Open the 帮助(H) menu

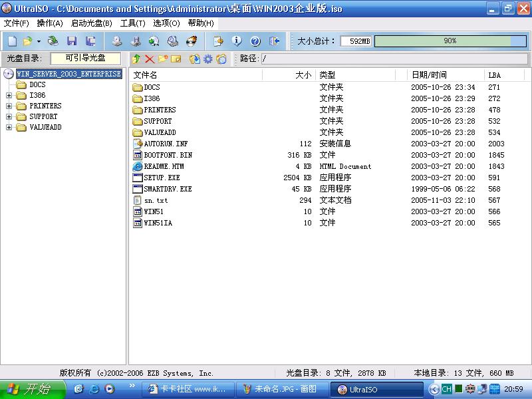(201, 23)
